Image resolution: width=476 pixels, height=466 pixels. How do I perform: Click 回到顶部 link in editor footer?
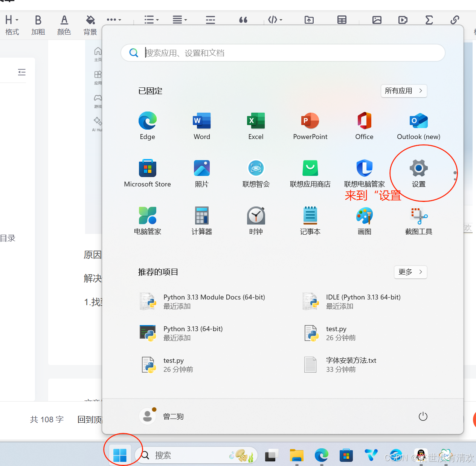90,419
